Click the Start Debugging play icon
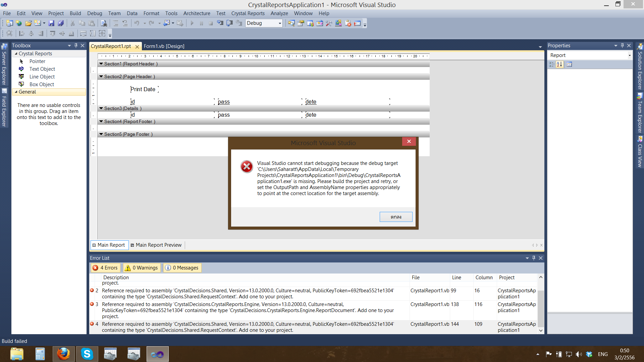 click(192, 23)
